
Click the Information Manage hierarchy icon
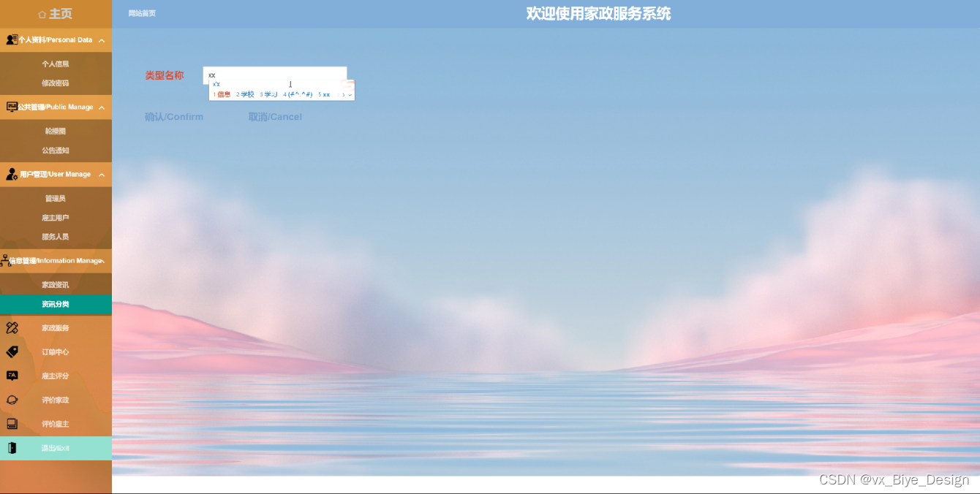5,261
